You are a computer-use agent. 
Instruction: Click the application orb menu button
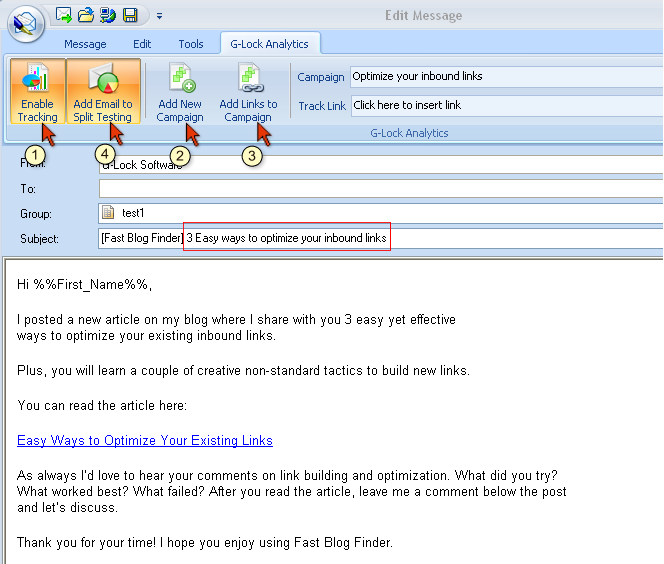[26, 24]
